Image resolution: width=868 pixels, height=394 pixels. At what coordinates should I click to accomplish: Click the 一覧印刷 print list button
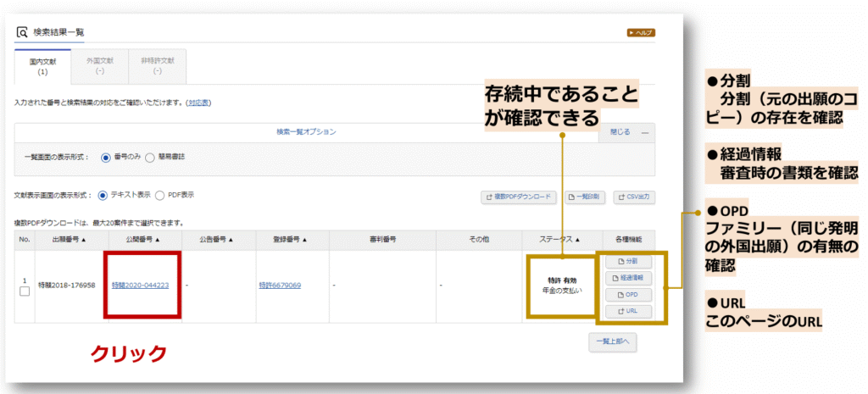pyautogui.click(x=585, y=197)
